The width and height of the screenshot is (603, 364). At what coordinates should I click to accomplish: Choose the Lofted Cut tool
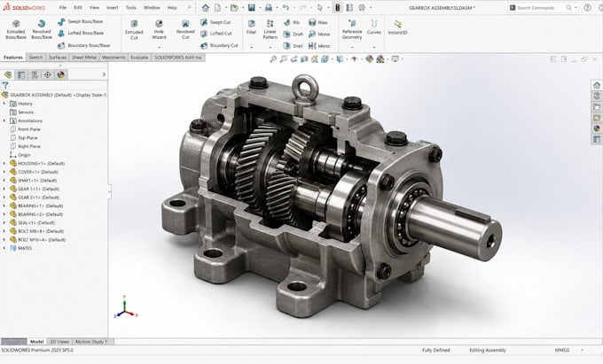point(215,34)
